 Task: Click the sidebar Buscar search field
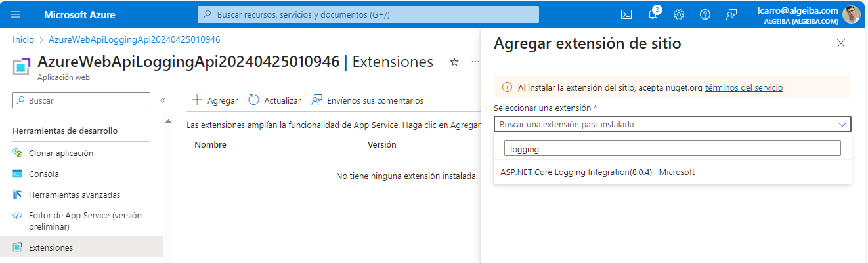81,100
